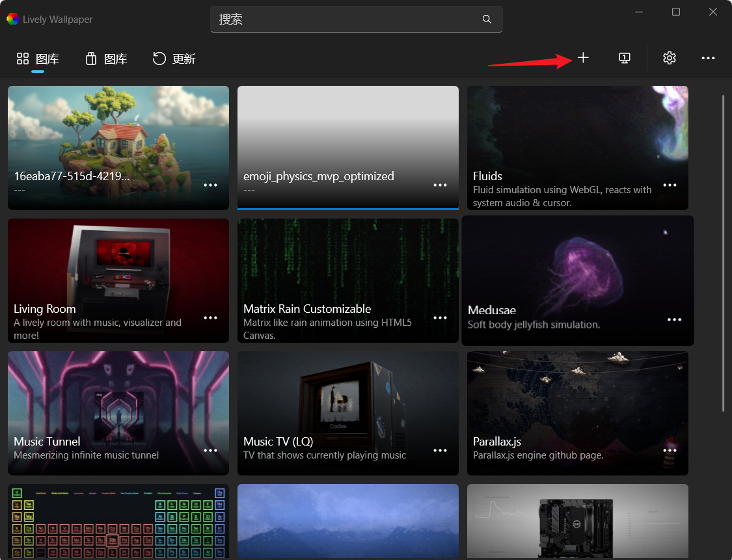The image size is (732, 560).
Task: Select the second 图库 tab with bag icon
Action: point(107,59)
